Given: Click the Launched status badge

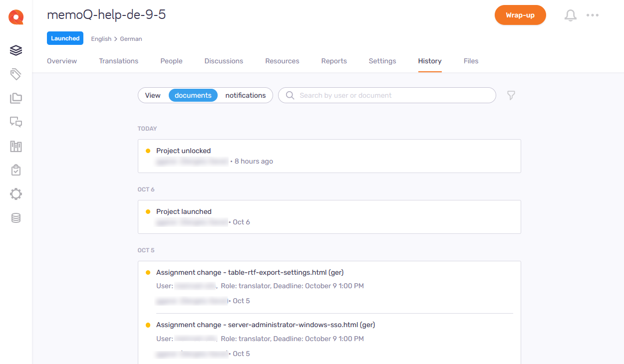Looking at the screenshot, I should [65, 38].
